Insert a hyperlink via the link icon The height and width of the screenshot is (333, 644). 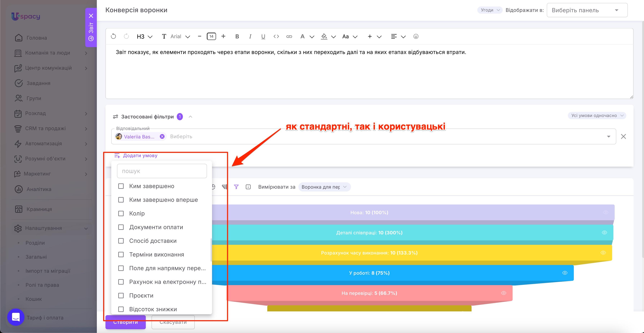289,37
